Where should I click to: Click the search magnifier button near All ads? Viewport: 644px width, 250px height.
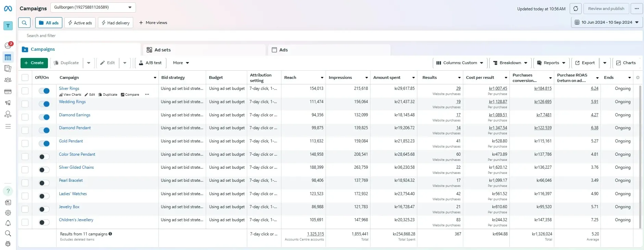click(x=24, y=23)
